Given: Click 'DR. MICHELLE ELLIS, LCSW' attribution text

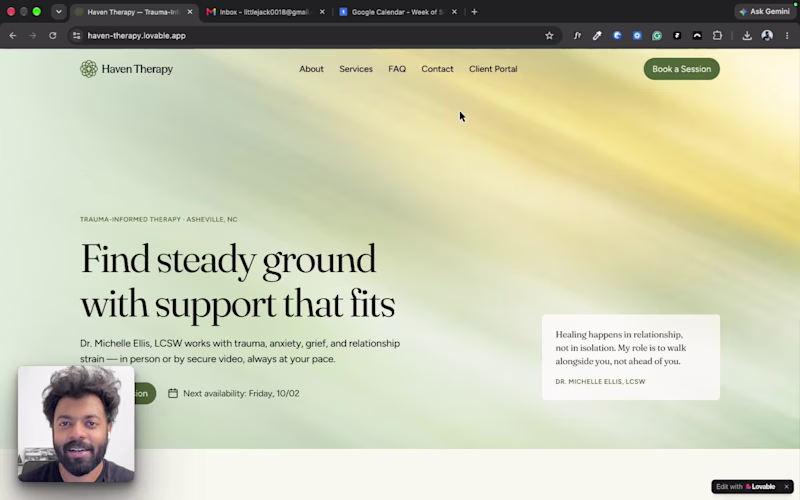Looking at the screenshot, I should (x=600, y=382).
